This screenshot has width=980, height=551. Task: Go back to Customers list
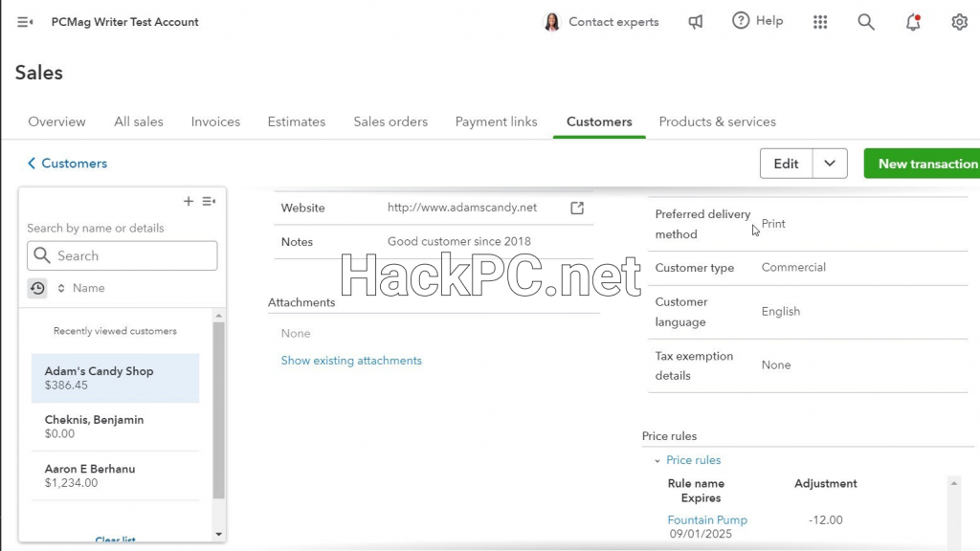point(68,163)
